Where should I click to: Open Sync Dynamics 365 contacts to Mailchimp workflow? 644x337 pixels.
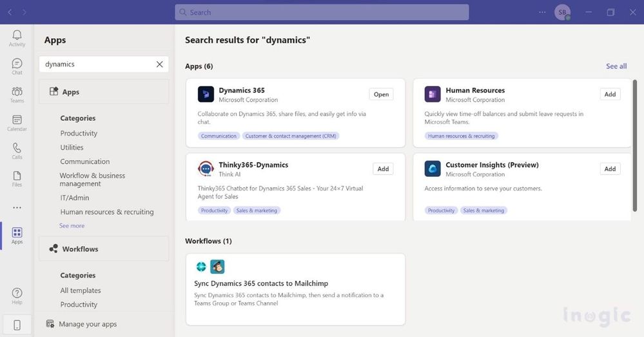coord(295,289)
